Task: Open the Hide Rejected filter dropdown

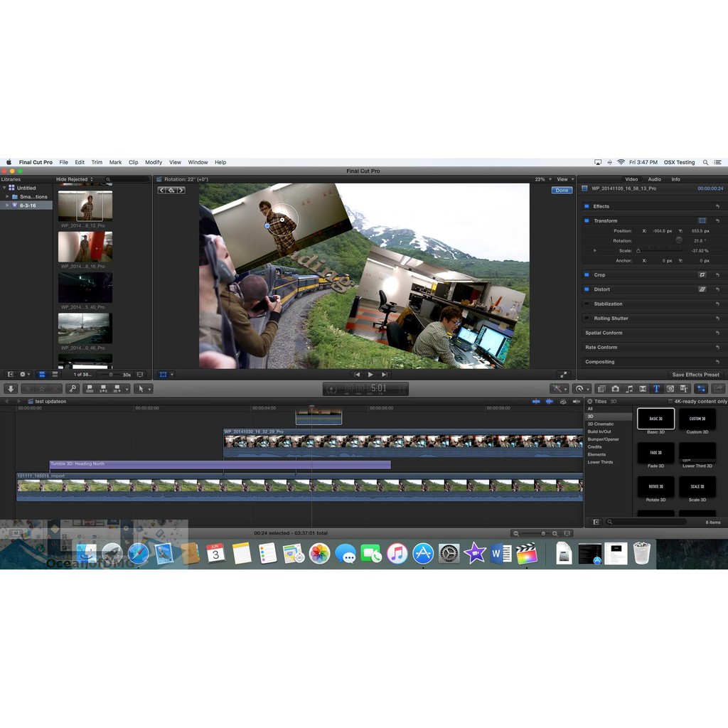Action: [74, 179]
